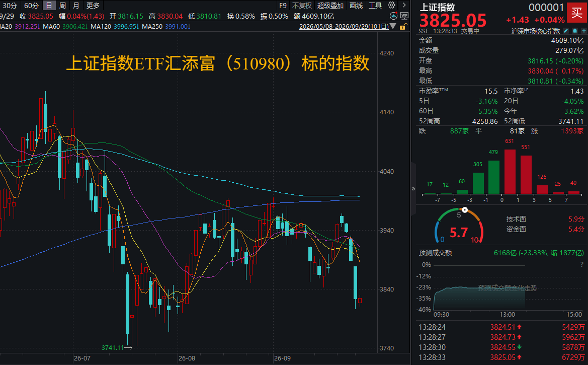Click the 资金面 score 5.4分
This screenshot has width=588, height=365.
(x=576, y=229)
